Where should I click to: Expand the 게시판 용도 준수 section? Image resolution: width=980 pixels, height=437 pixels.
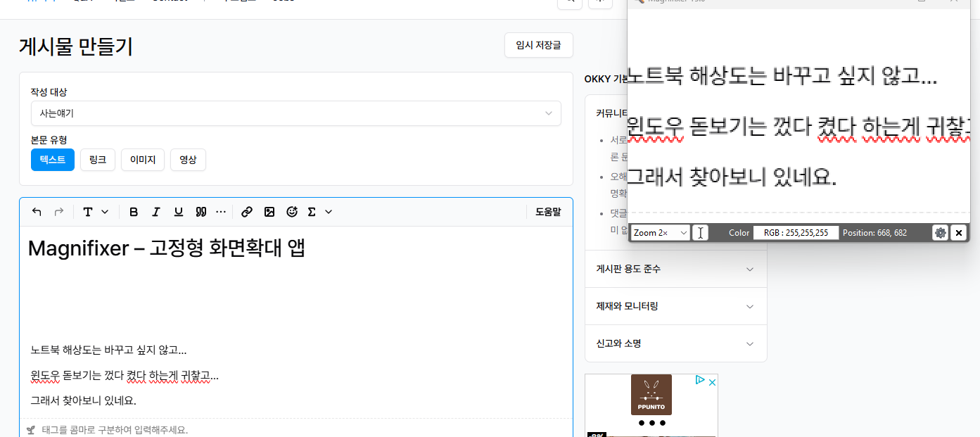675,269
